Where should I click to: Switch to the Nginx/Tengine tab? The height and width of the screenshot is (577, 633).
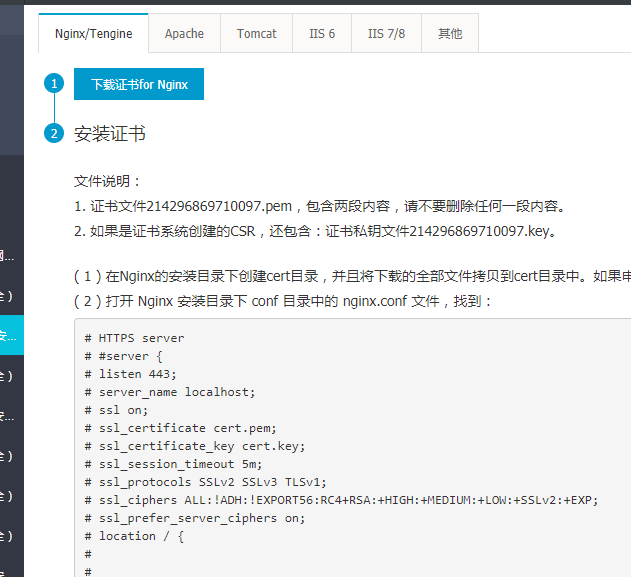[x=94, y=34]
